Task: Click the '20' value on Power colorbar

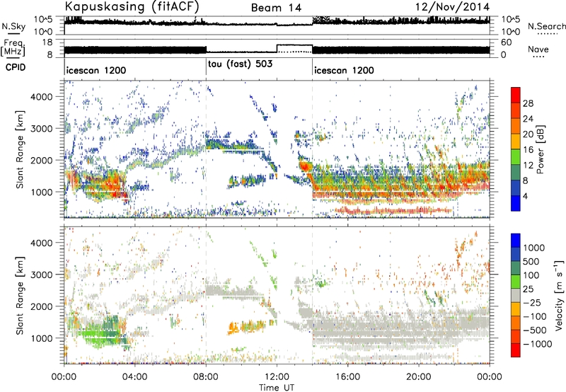Action: [x=528, y=134]
